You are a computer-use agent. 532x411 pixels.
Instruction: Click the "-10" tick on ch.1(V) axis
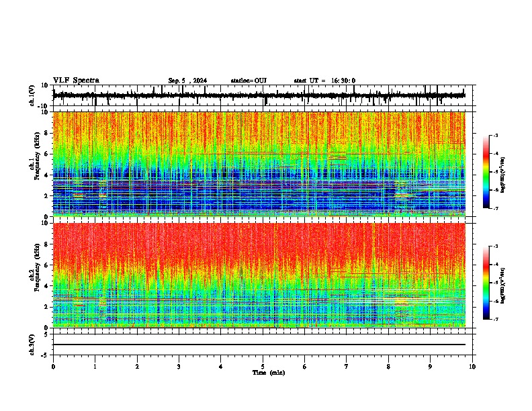pyautogui.click(x=43, y=106)
